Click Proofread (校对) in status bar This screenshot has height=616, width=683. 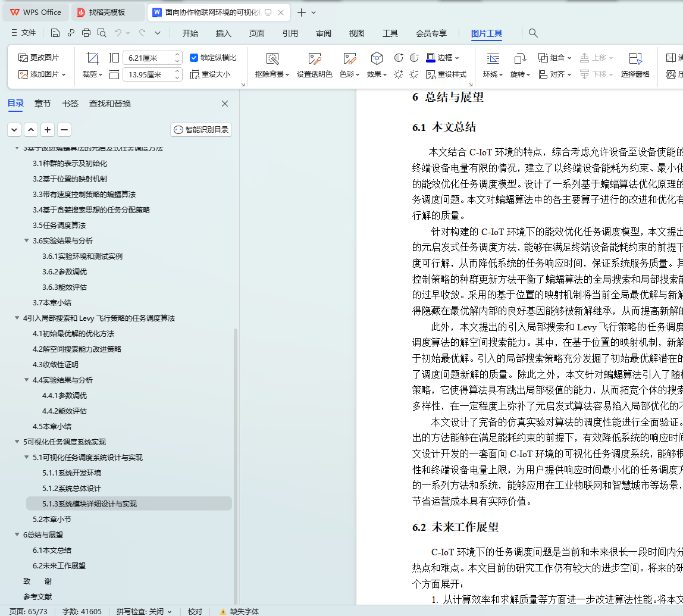click(195, 612)
